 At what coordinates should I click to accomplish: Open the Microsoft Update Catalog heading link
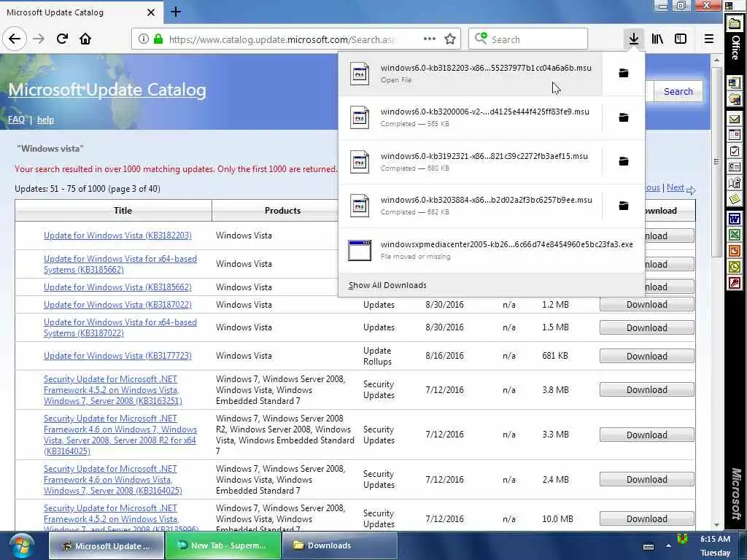[x=107, y=90]
